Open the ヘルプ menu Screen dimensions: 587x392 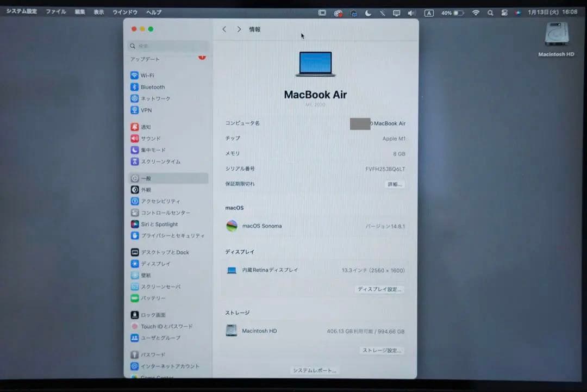154,13
